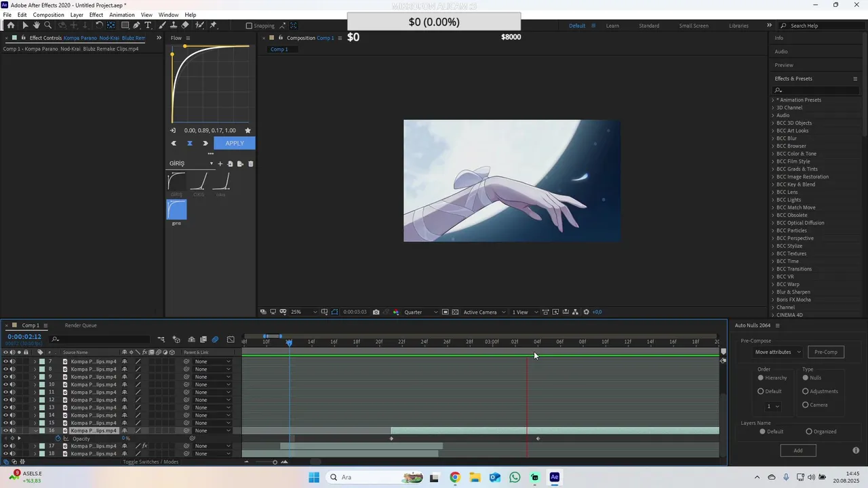The height and width of the screenshot is (488, 868).
Task: Switch to Render Queue tab
Action: coord(81,325)
